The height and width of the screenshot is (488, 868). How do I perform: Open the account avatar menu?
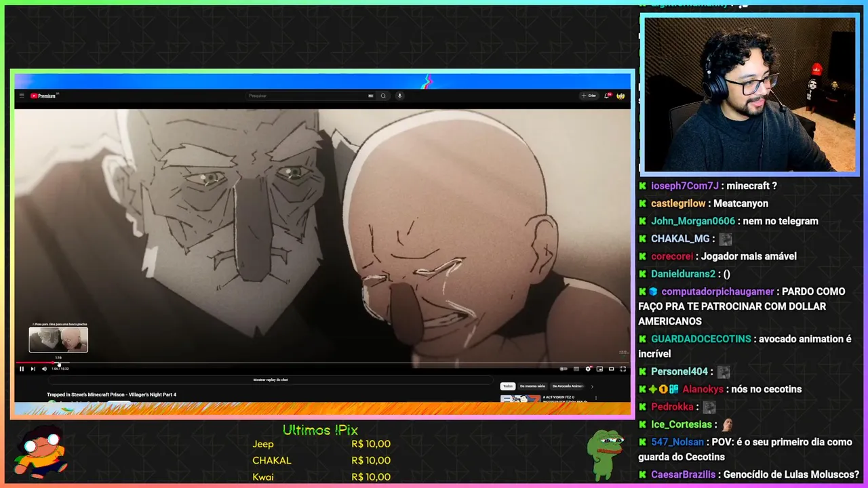620,96
